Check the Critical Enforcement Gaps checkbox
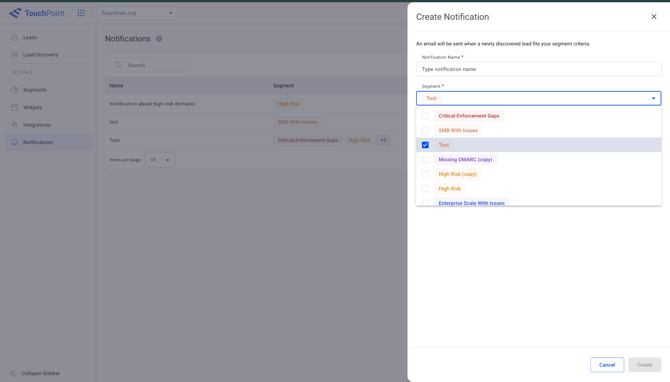This screenshot has height=382, width=670. (x=425, y=116)
